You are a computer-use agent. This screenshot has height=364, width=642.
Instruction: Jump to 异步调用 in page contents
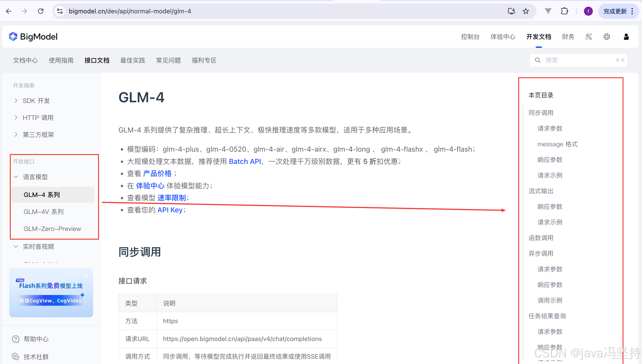541,253
